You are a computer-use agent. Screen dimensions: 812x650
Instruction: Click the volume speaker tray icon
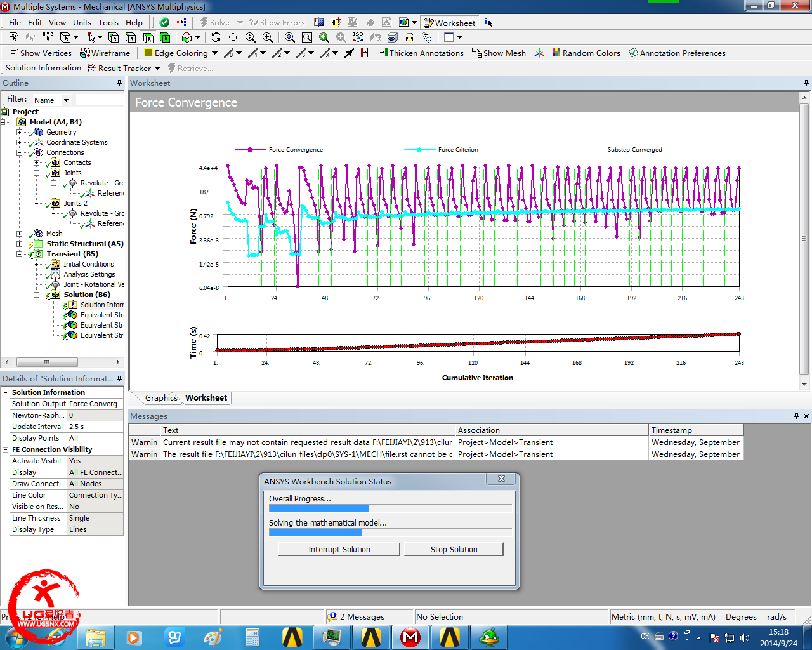coord(744,637)
